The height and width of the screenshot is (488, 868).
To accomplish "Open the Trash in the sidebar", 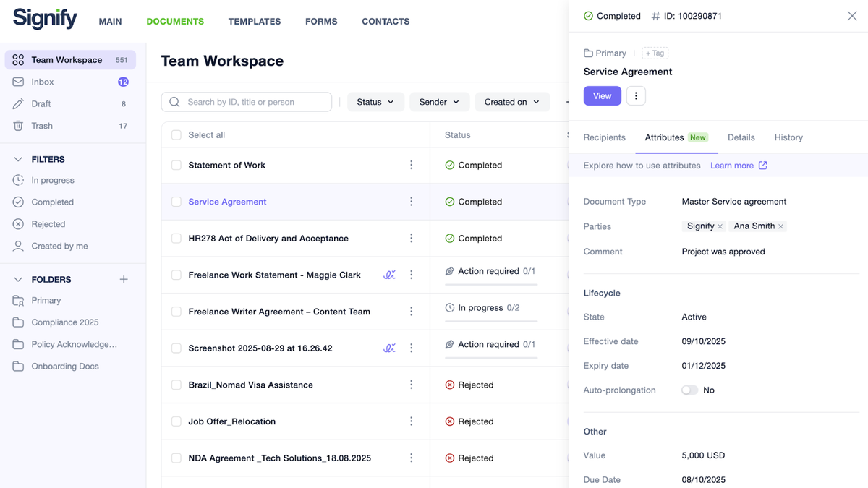I will tap(43, 125).
